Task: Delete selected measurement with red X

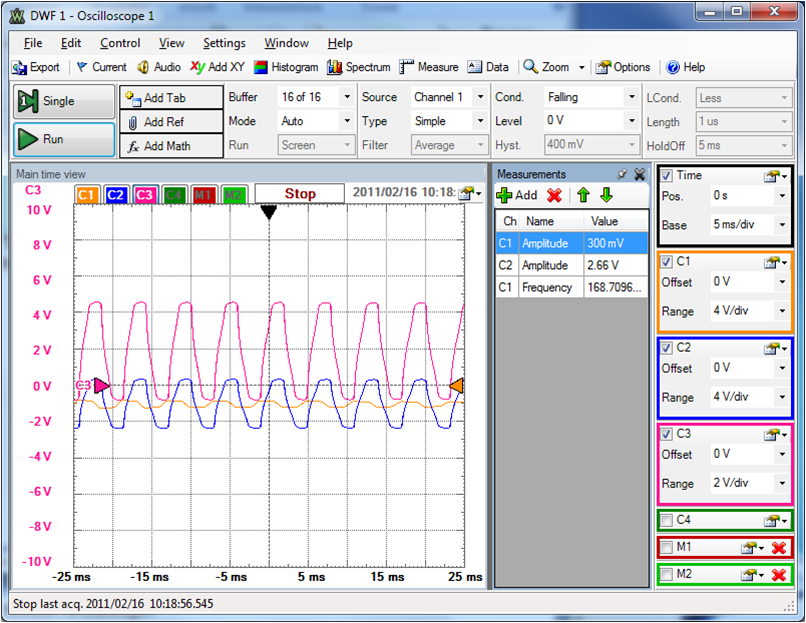Action: (553, 195)
